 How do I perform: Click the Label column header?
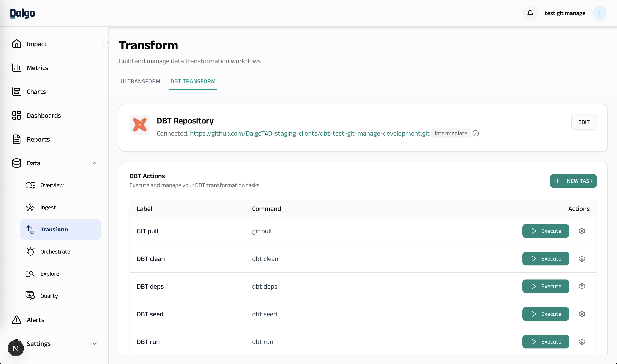(x=144, y=209)
